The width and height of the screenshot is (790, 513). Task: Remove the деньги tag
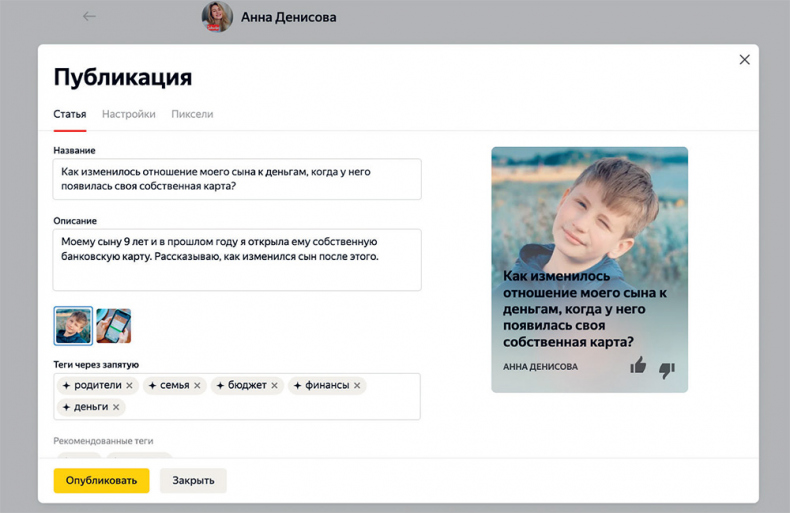tap(116, 407)
